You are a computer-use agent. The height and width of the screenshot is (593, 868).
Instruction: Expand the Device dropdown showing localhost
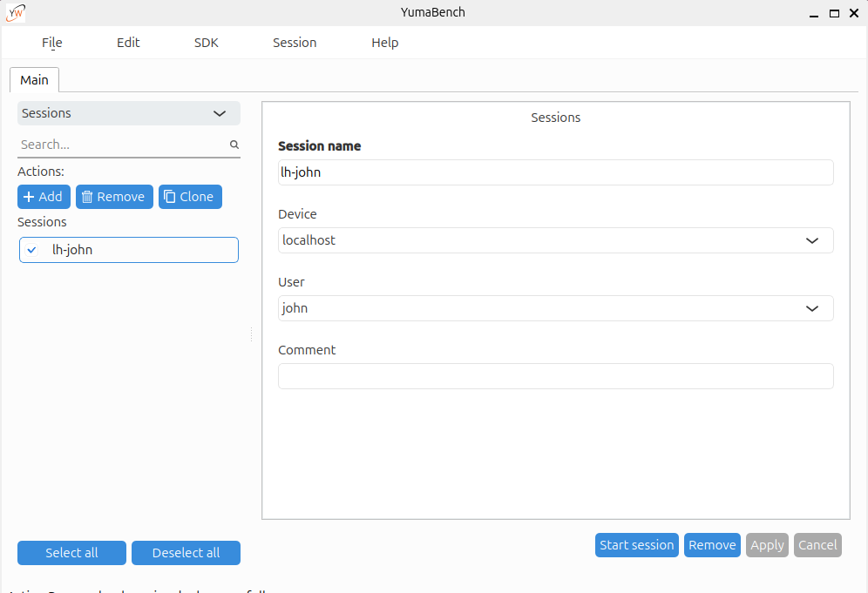(x=556, y=240)
